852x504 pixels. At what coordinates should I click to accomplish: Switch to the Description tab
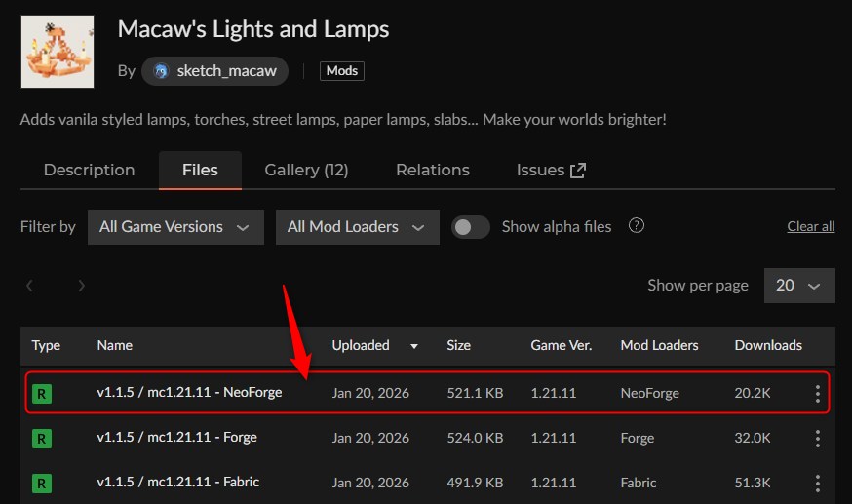[89, 170]
